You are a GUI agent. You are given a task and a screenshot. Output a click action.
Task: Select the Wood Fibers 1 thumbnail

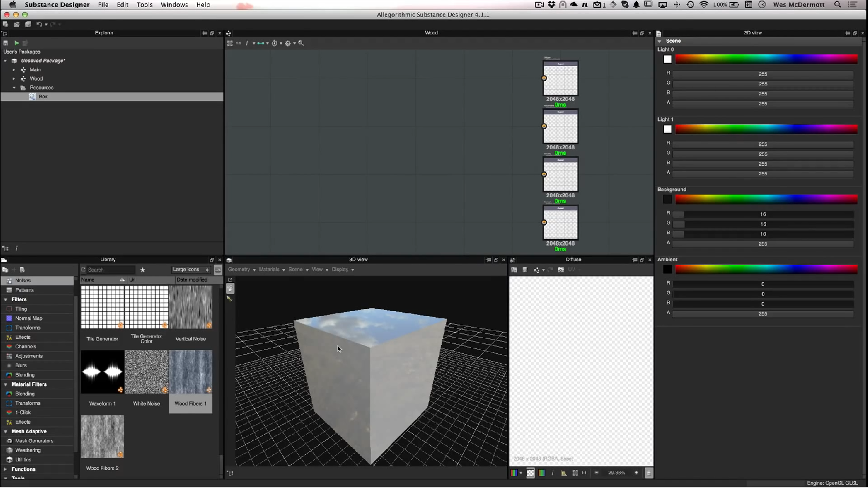tap(191, 372)
